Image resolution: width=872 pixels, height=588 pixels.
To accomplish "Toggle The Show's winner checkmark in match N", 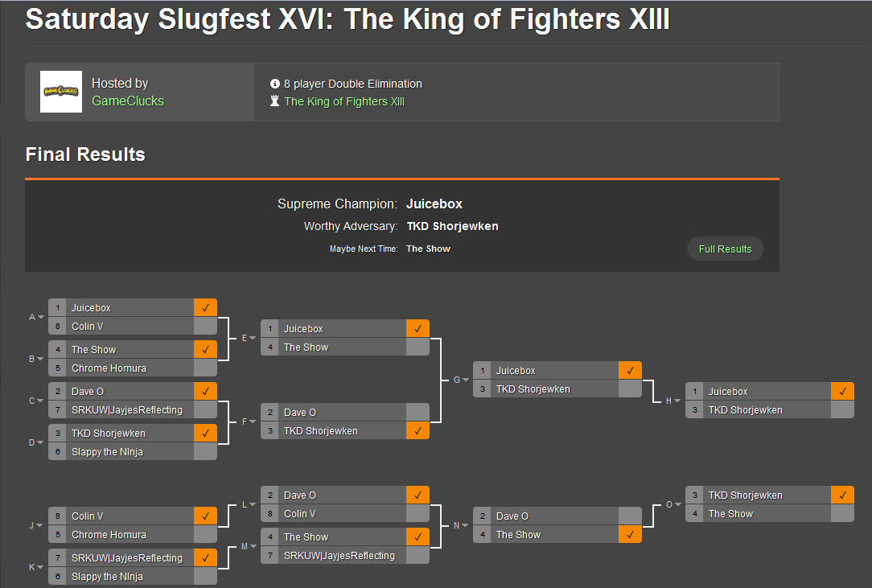I will tap(630, 532).
